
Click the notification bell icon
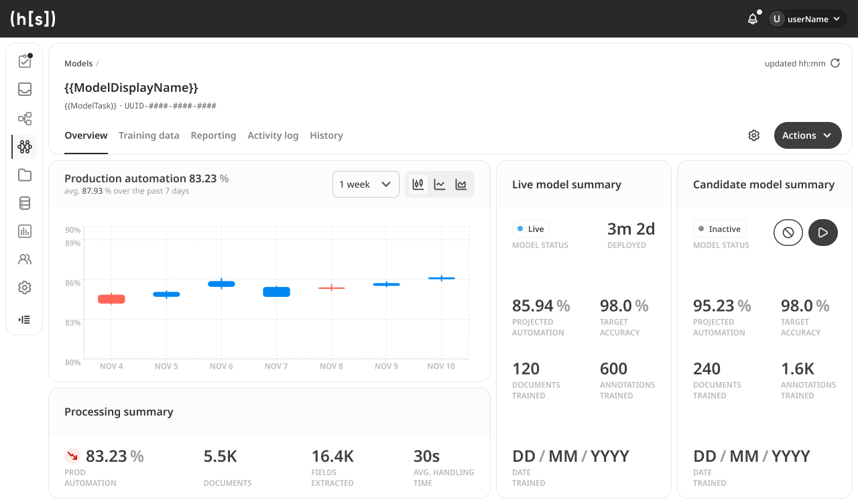click(753, 19)
